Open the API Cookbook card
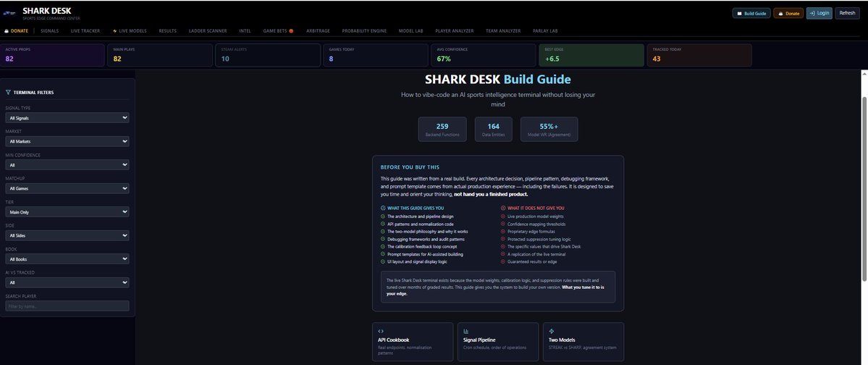The image size is (868, 365). (x=413, y=342)
